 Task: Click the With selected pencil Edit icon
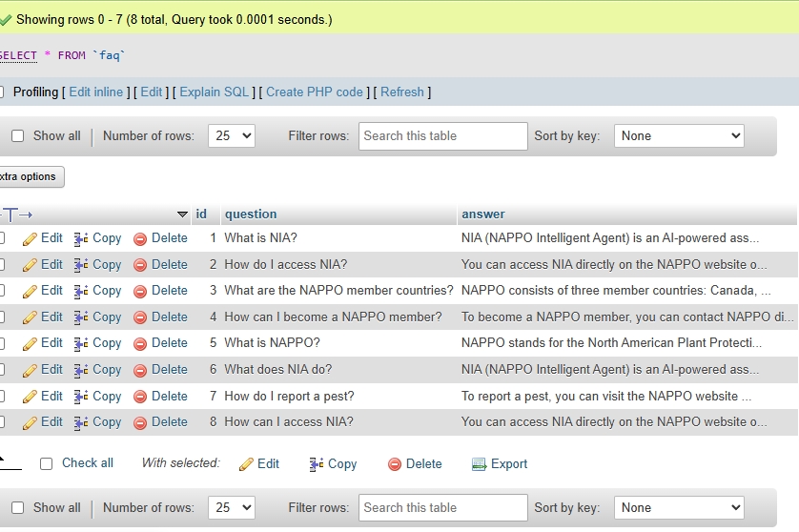pos(246,464)
